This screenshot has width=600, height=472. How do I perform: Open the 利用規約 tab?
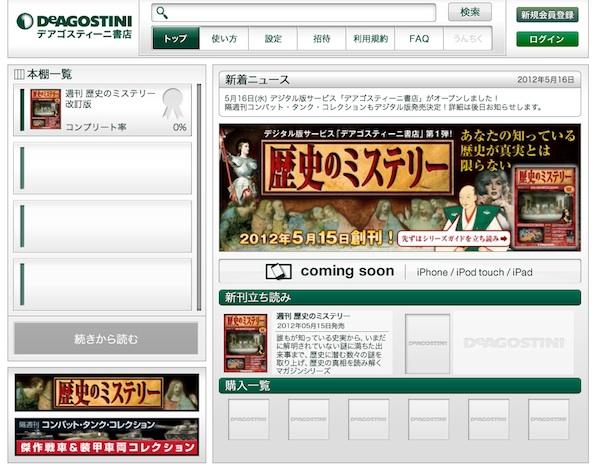[x=370, y=39]
